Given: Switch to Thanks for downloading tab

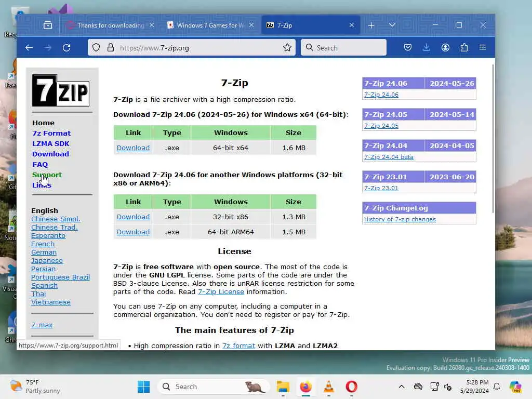Looking at the screenshot, I should tap(111, 25).
